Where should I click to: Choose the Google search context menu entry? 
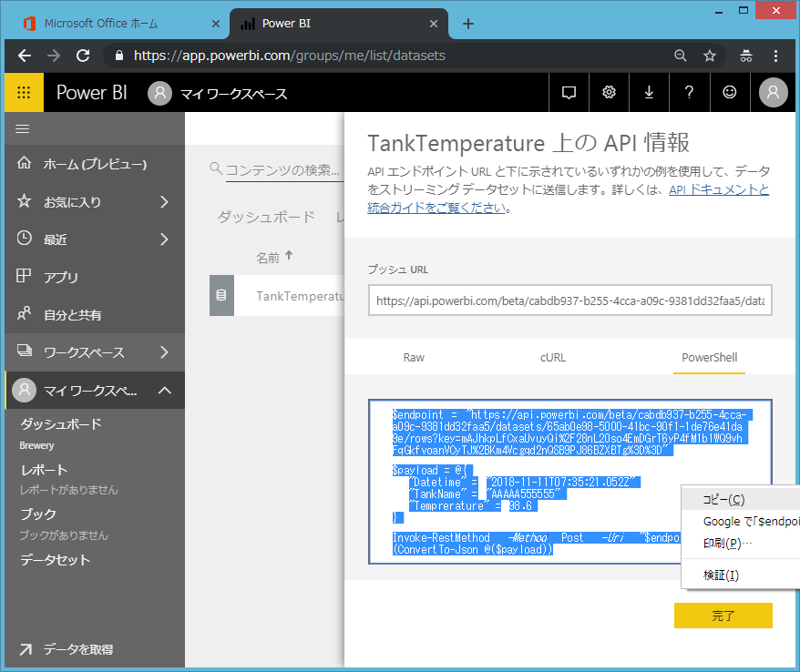pos(741,522)
